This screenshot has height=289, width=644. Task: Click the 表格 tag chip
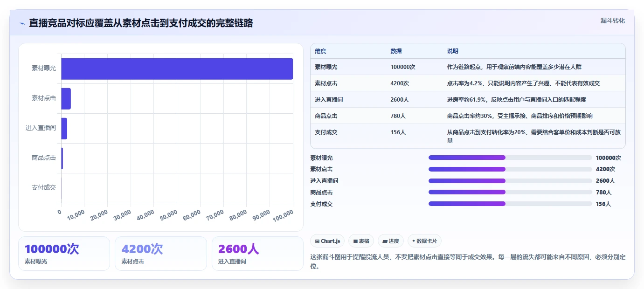pos(361,241)
